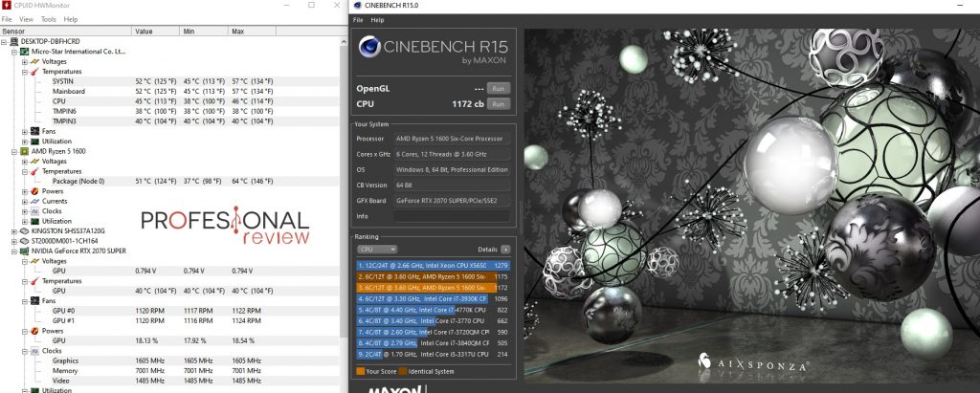Image resolution: width=980 pixels, height=393 pixels.
Task: Click the Your Score orange legend swatch
Action: [360, 371]
